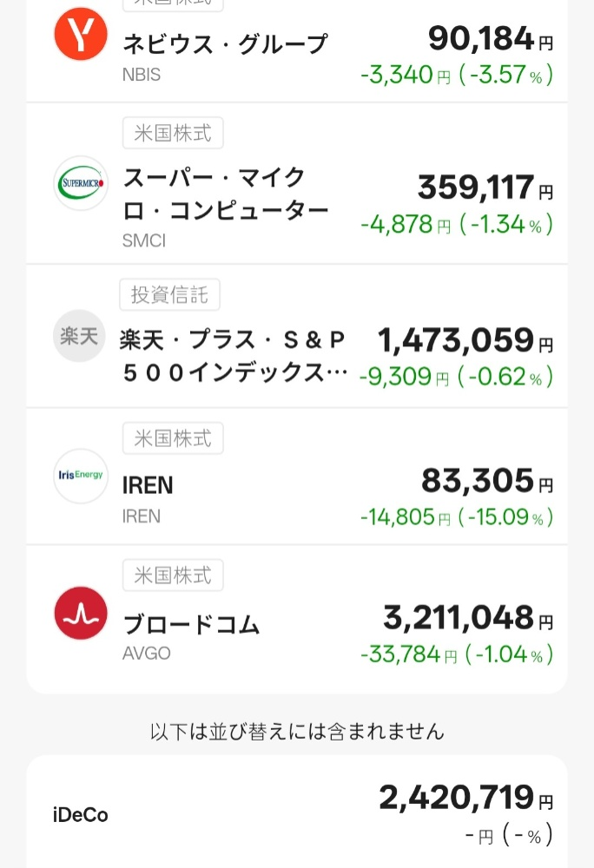Tap the 米国株式 tag above Supermicro

tap(173, 134)
